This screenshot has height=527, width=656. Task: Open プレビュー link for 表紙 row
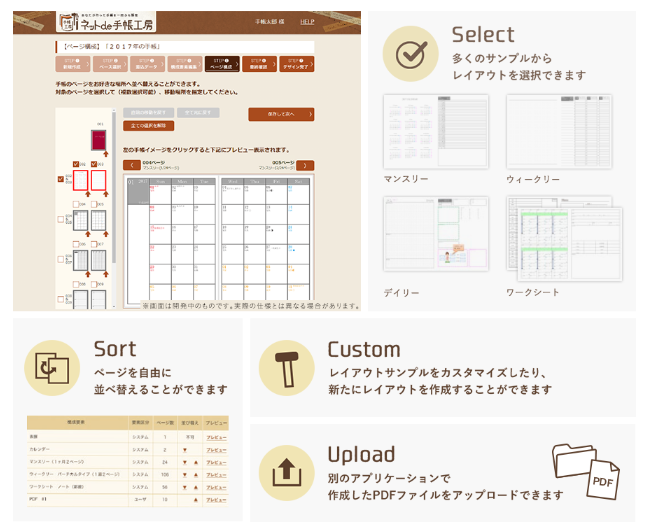(x=216, y=437)
